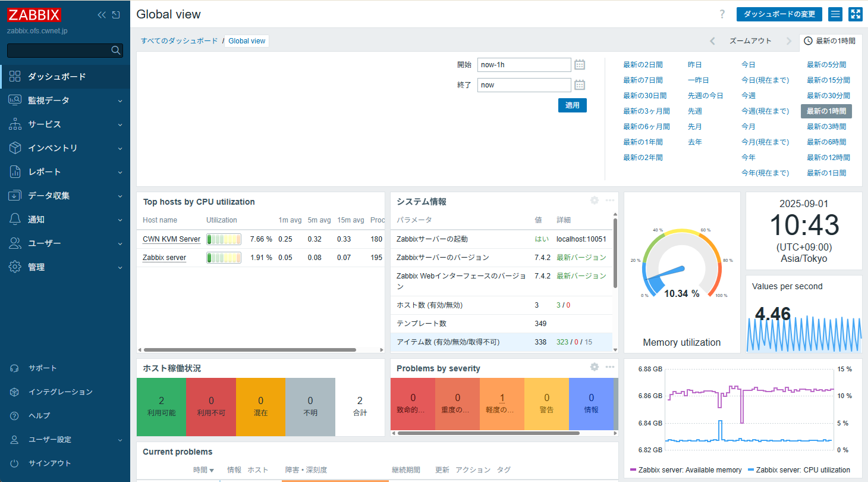Click the Problems by severity three-dots menu
868x482 pixels.
(x=609, y=367)
